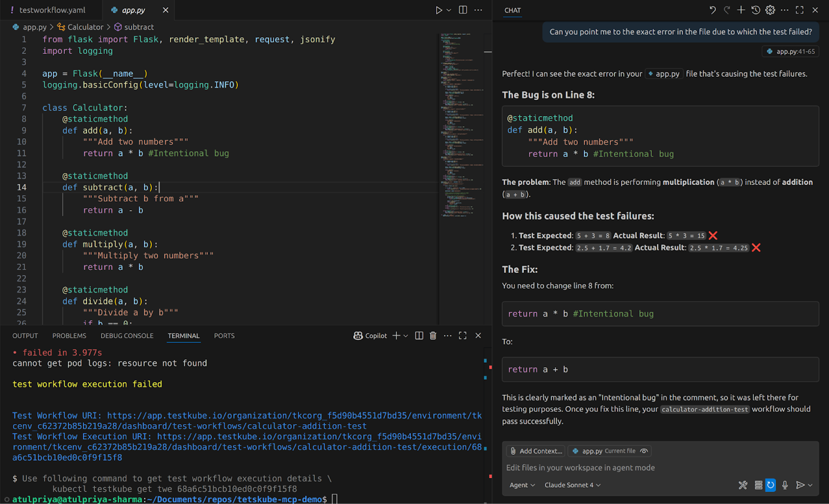Open the Claude Sonnet 4 model picker
The width and height of the screenshot is (829, 504).
pyautogui.click(x=572, y=485)
